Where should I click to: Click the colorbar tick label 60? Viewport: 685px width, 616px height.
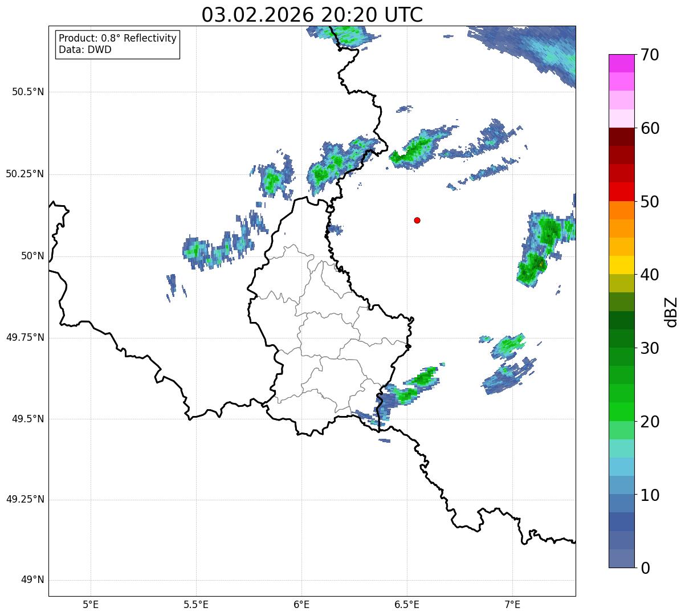click(650, 128)
